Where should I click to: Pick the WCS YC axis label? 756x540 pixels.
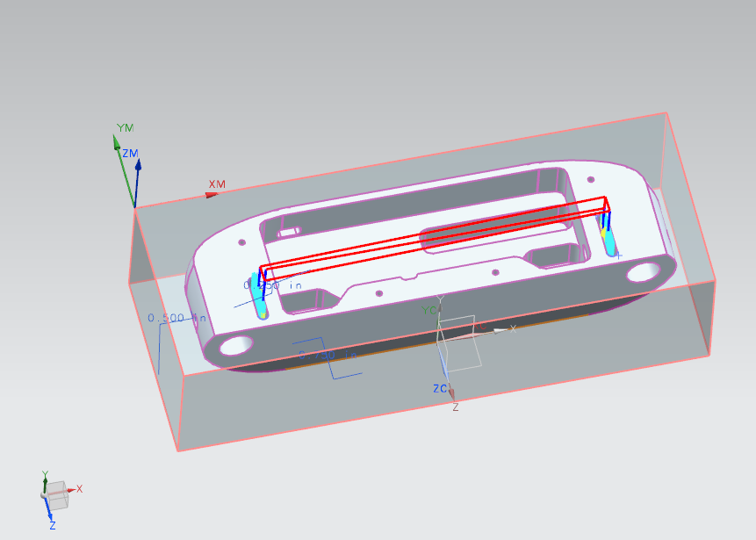pos(428,311)
